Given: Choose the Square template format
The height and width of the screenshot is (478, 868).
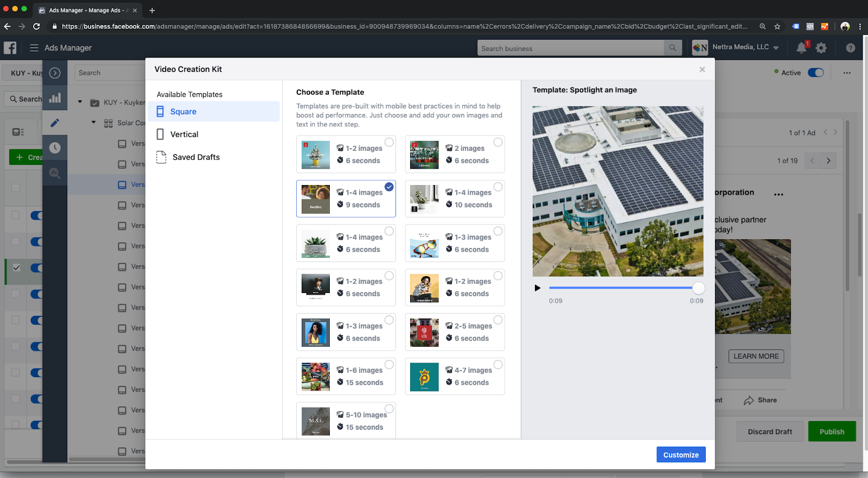Looking at the screenshot, I should pos(214,112).
